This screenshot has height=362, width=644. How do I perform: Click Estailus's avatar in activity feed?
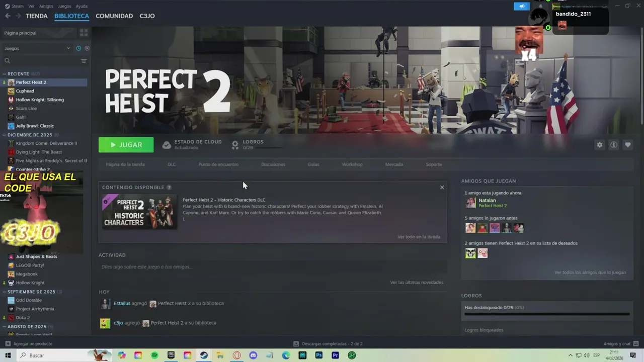point(105,304)
